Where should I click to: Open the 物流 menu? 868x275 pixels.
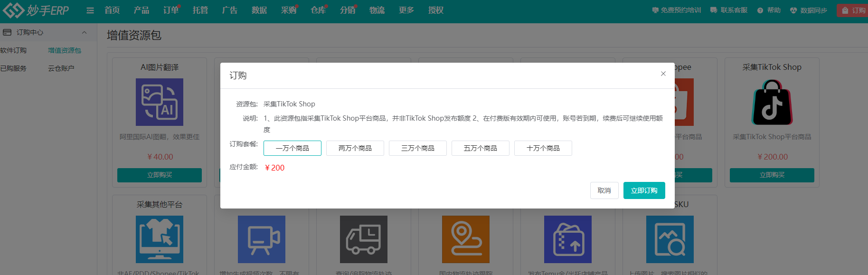click(x=377, y=10)
